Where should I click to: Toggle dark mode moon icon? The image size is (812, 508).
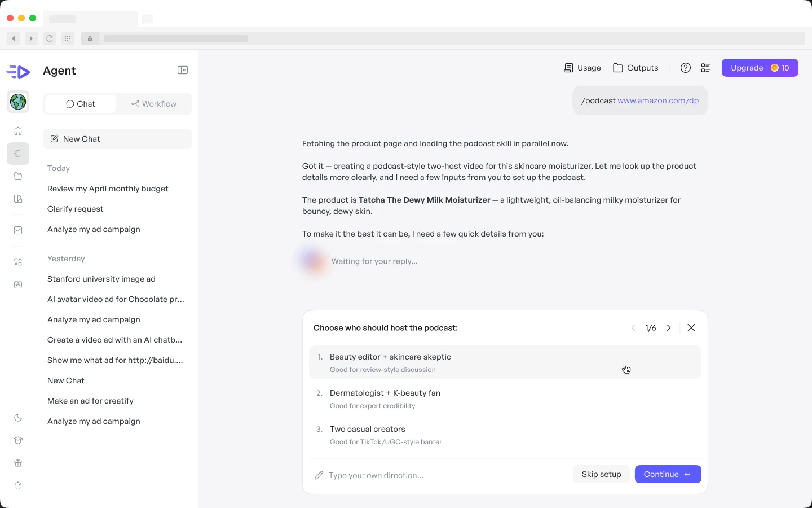pyautogui.click(x=18, y=418)
